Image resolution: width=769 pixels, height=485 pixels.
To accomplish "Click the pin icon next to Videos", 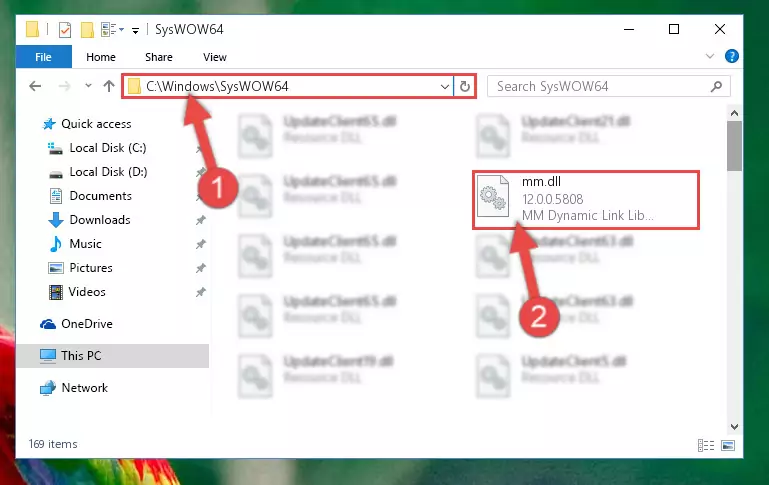I will coord(201,292).
